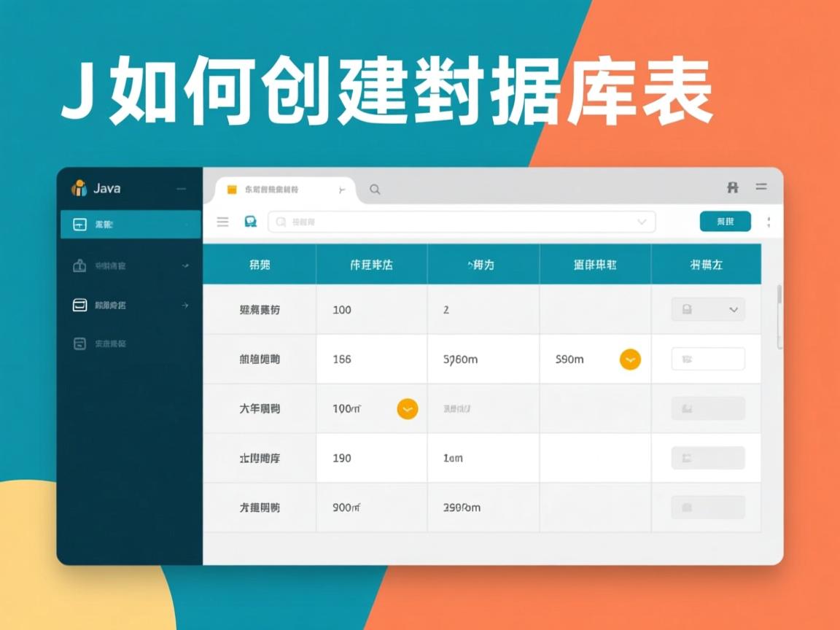
Task: Open the dropdown arrow inside the search bar
Action: tap(642, 222)
